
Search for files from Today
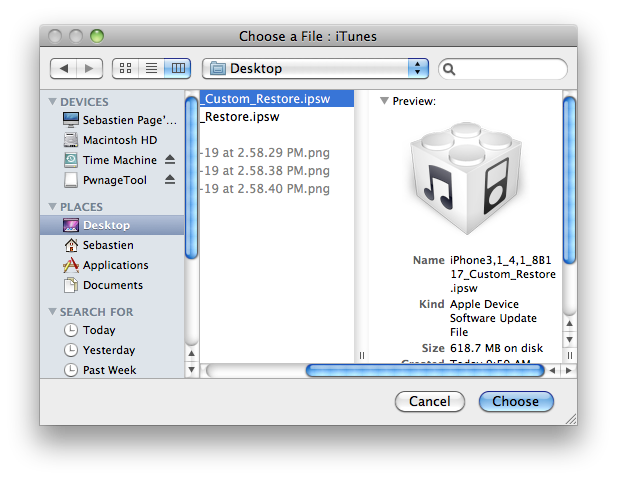click(112, 330)
